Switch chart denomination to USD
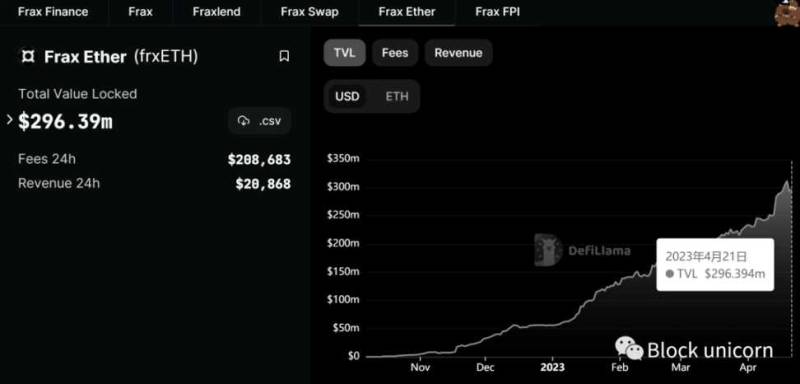This screenshot has height=384, width=800. pos(347,96)
